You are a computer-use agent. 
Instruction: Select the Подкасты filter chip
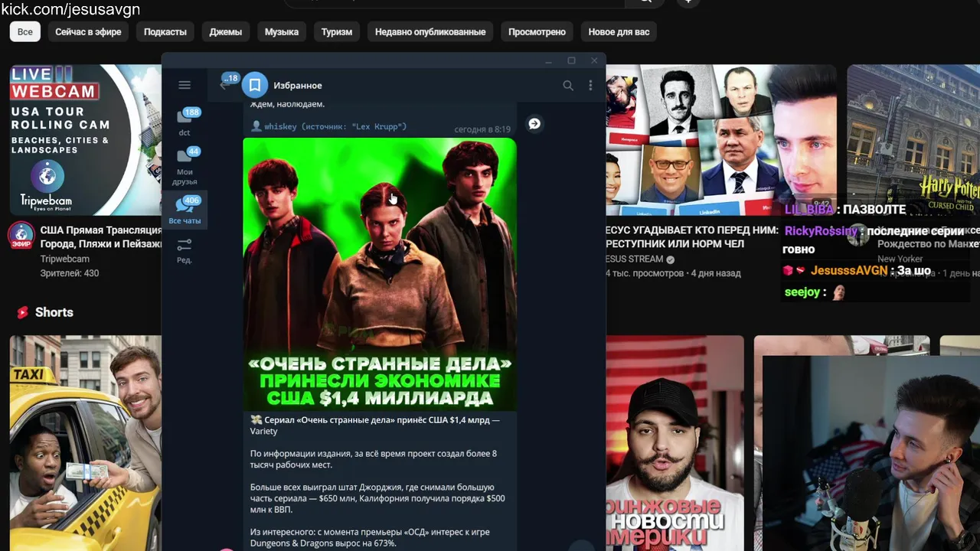[x=165, y=31]
